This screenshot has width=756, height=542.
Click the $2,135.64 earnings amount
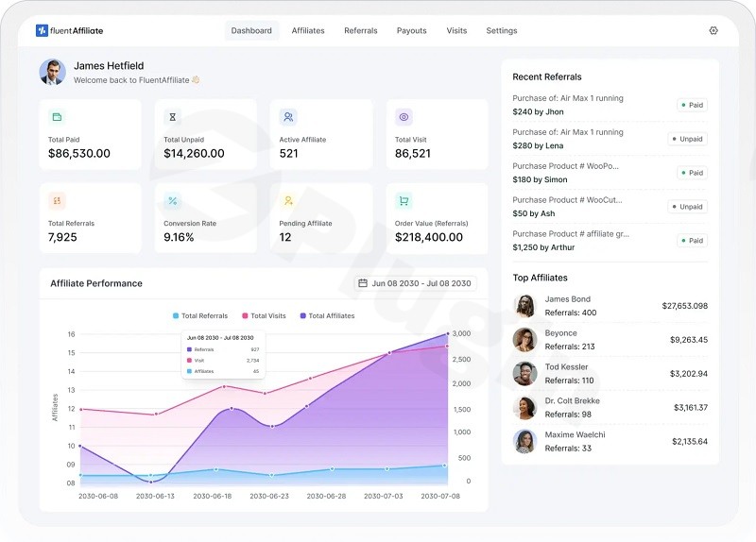(x=690, y=441)
